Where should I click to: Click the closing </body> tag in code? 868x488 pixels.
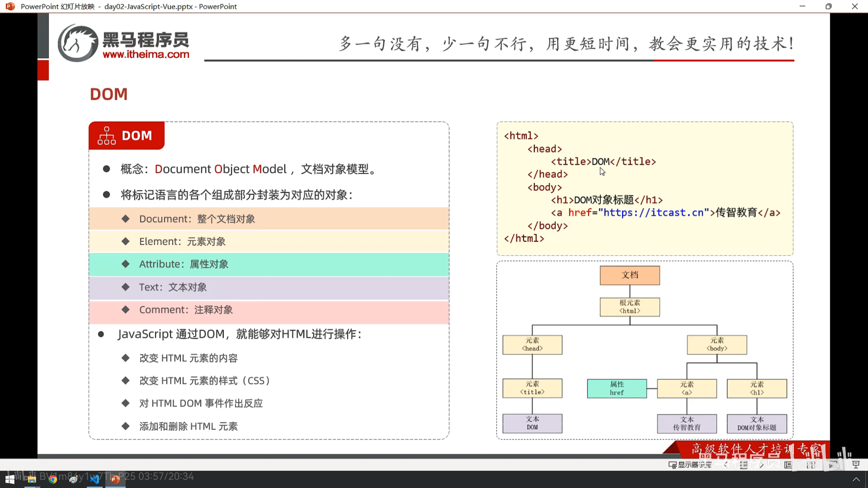coord(548,225)
